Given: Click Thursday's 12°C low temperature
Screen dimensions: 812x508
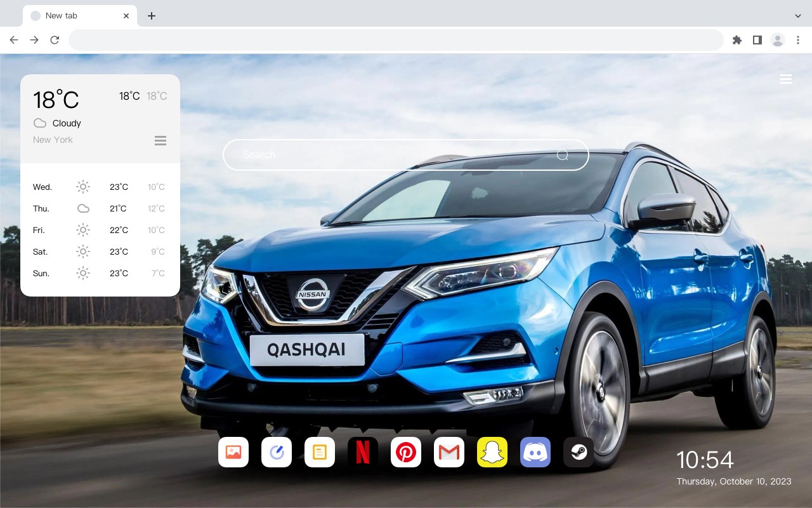Looking at the screenshot, I should pos(156,208).
